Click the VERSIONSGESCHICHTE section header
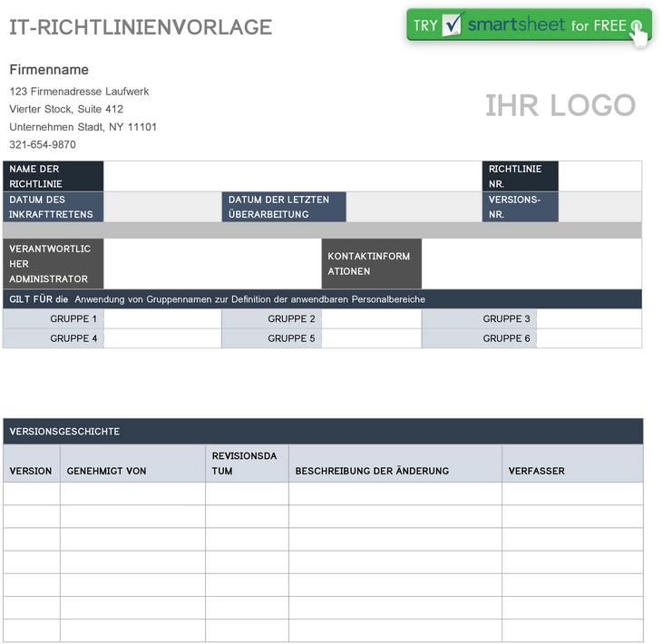The width and height of the screenshot is (663, 644). pyautogui.click(x=323, y=432)
